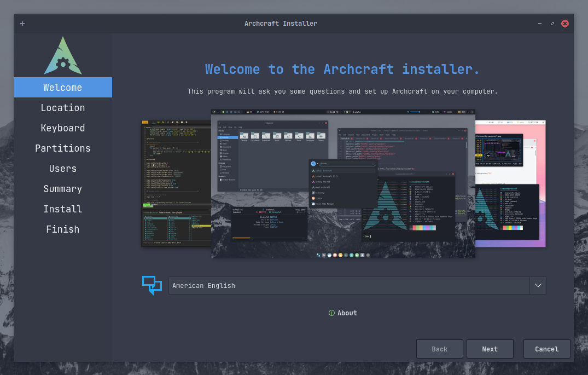Click the Archcraft logo in sidebar

(x=63, y=55)
